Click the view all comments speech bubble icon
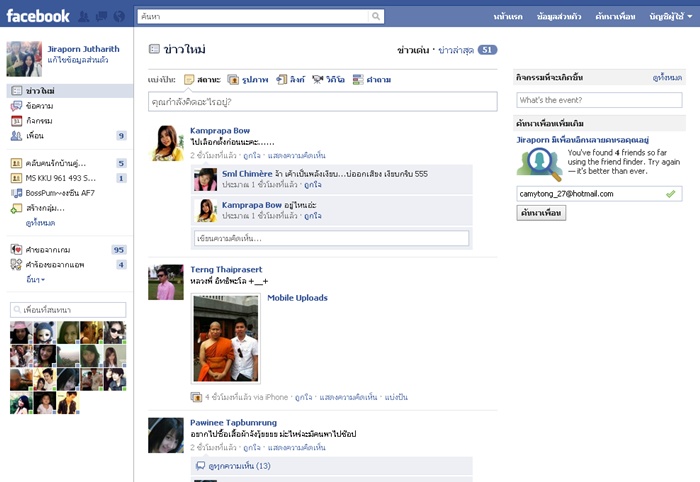Screen dimensions: 700x482 click(200, 466)
